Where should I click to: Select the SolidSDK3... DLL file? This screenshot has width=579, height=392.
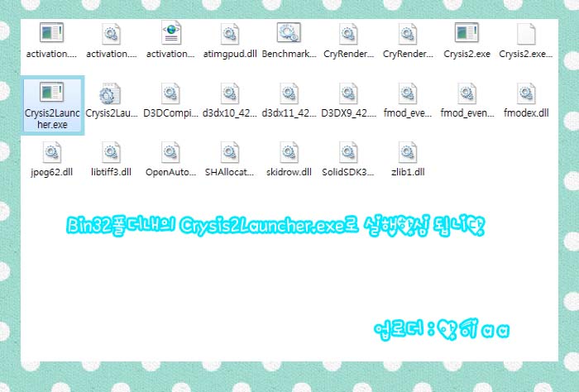click(348, 159)
